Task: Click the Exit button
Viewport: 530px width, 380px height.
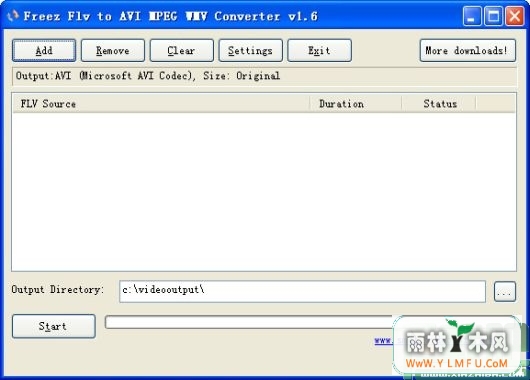Action: [319, 50]
